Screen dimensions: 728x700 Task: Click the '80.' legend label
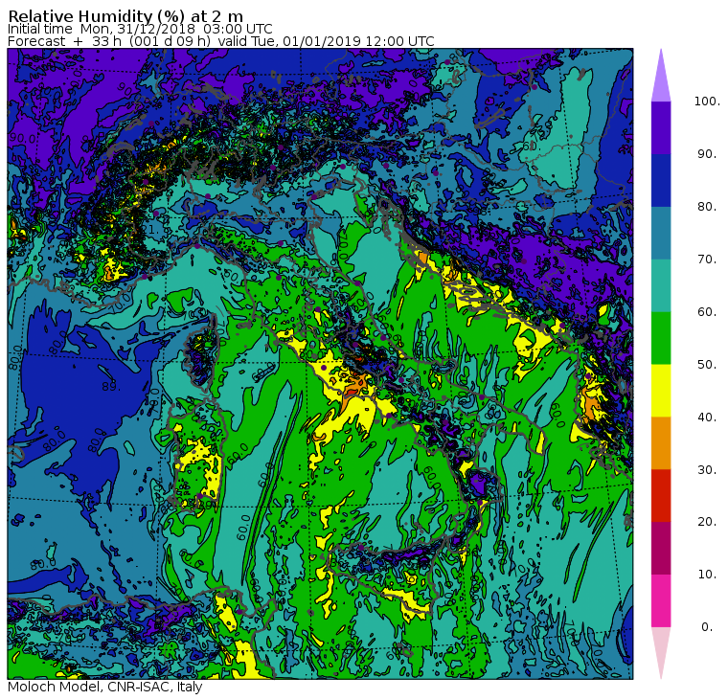(x=707, y=207)
